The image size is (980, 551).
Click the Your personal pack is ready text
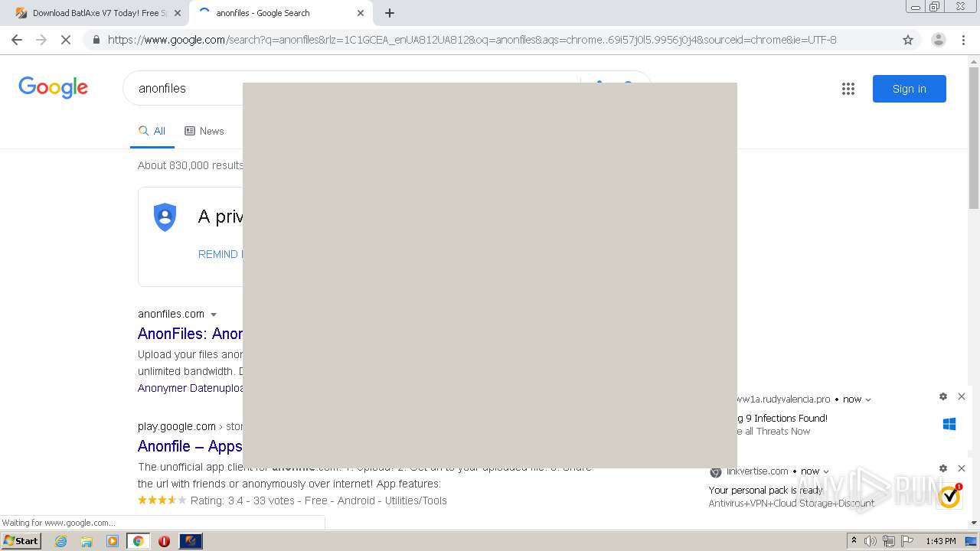point(766,490)
